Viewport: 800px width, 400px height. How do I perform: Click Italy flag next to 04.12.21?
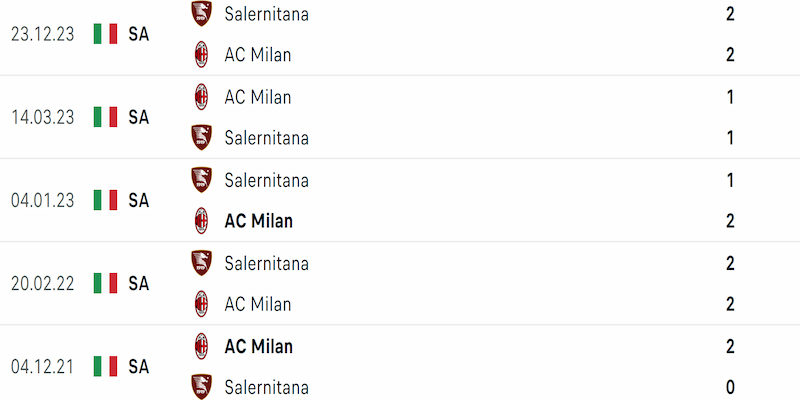(x=106, y=366)
